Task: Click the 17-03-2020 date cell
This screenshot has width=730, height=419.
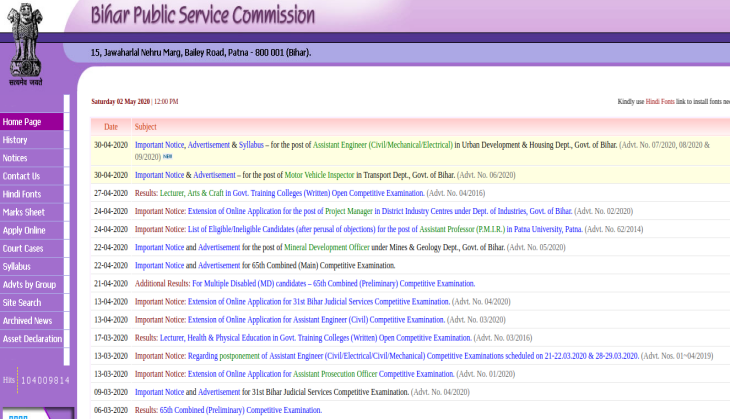Action: 111,338
